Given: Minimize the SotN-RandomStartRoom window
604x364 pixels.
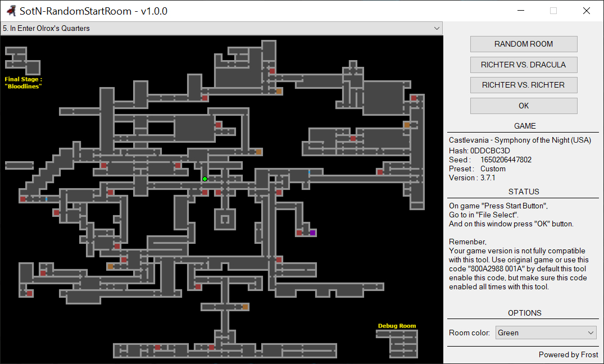Looking at the screenshot, I should [521, 11].
